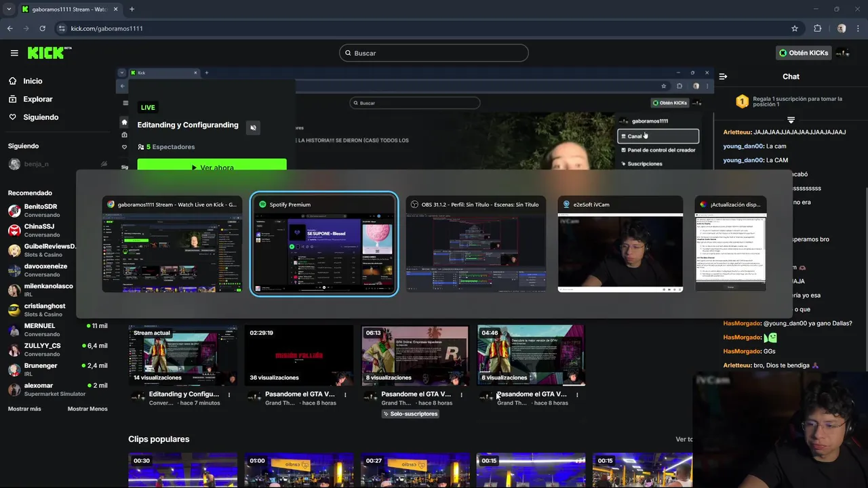
Task: Click HasMorgado username in GGs chat message
Action: (x=742, y=351)
